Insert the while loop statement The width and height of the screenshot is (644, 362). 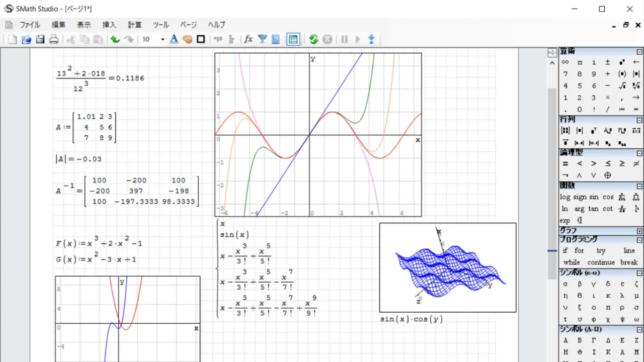[572, 262]
